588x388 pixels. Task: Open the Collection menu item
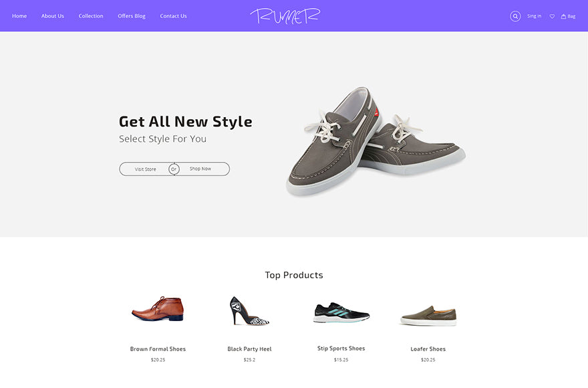(x=91, y=16)
